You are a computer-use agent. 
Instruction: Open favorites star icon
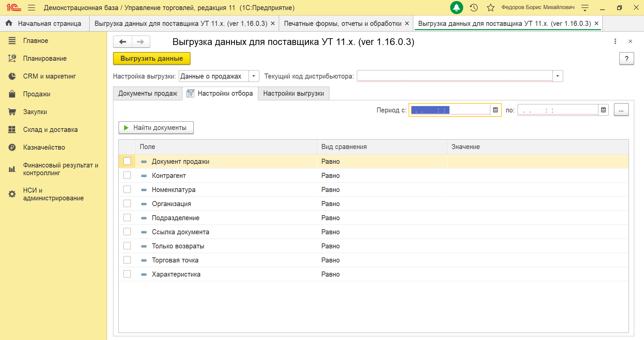pos(491,7)
